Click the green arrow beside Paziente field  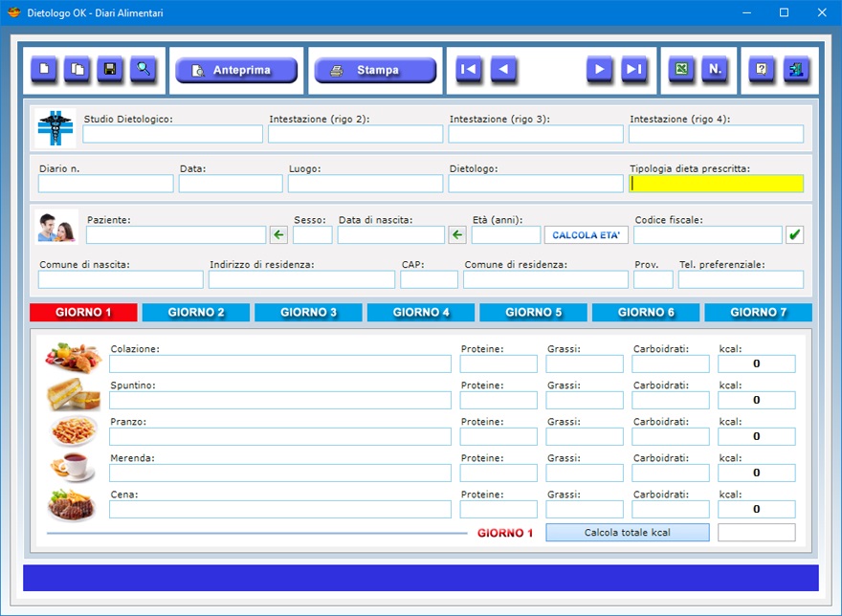[278, 234]
